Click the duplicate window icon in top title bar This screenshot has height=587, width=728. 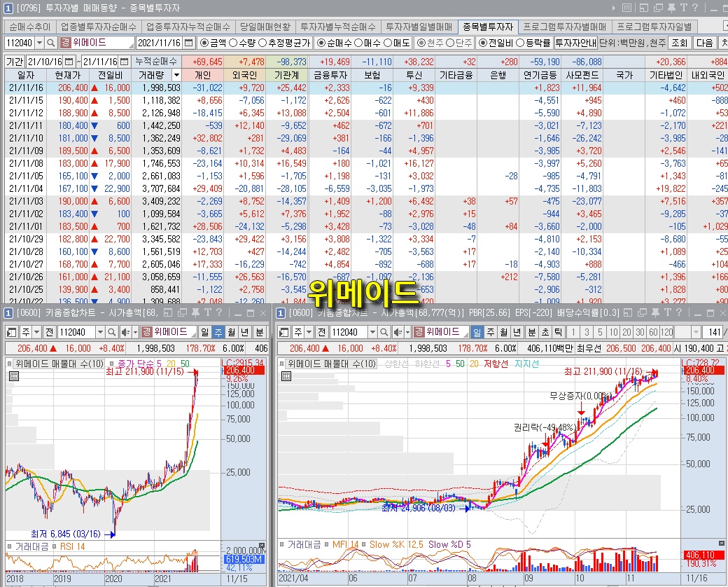(x=658, y=8)
